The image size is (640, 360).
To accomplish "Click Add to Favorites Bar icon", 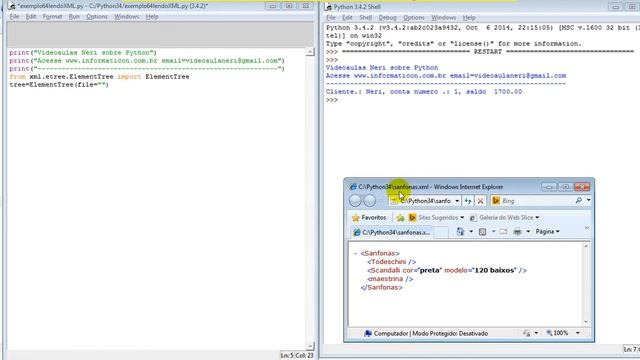I will (x=400, y=218).
